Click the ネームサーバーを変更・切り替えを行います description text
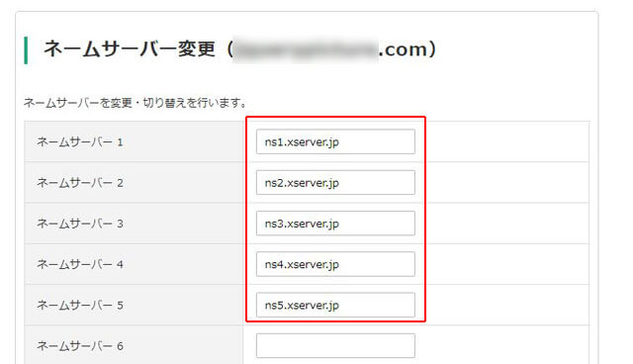The width and height of the screenshot is (633, 364). [x=136, y=103]
